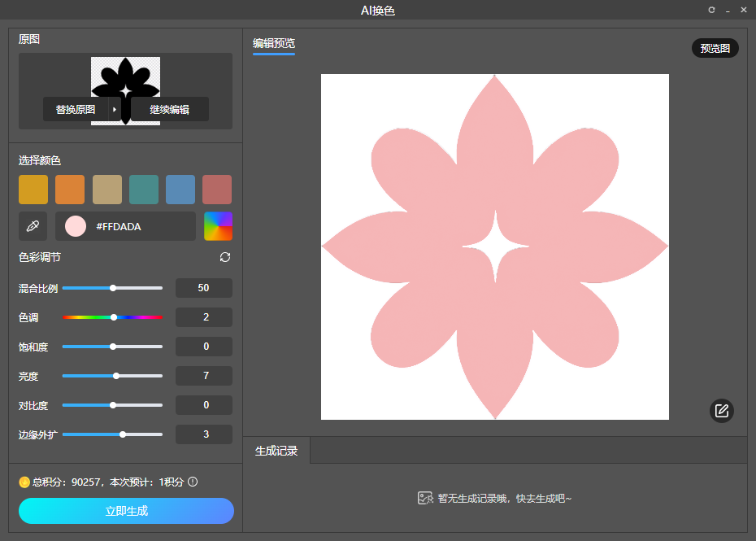Viewport: 756px width, 541px height.
Task: Click the 亮度 value field showing 7
Action: pyautogui.click(x=203, y=376)
